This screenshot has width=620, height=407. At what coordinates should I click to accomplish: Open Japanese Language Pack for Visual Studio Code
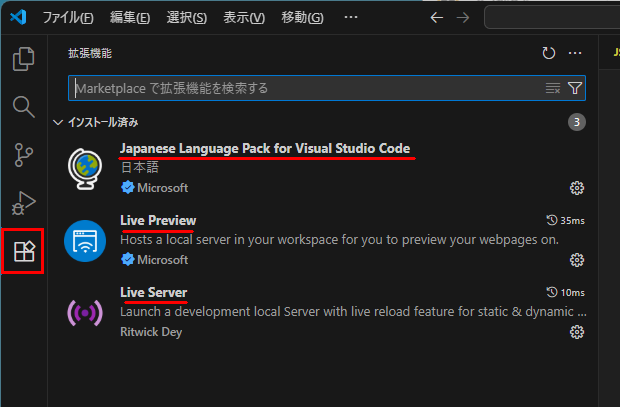[265, 148]
